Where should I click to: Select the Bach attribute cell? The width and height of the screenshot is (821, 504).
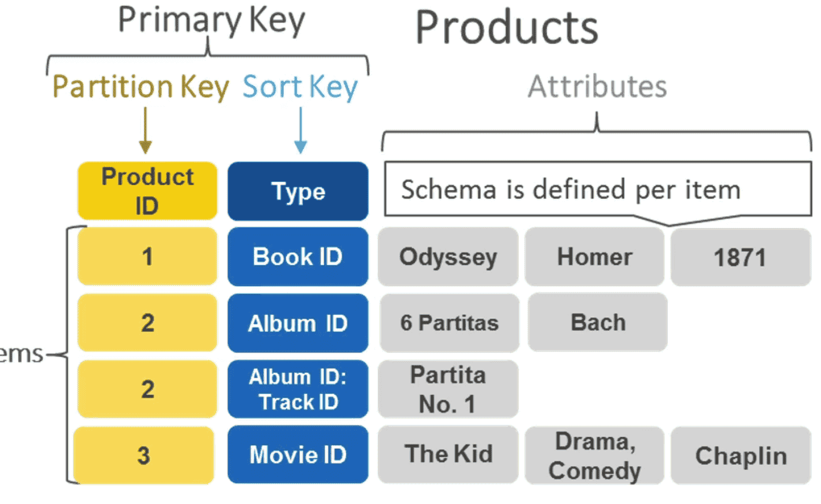(598, 322)
